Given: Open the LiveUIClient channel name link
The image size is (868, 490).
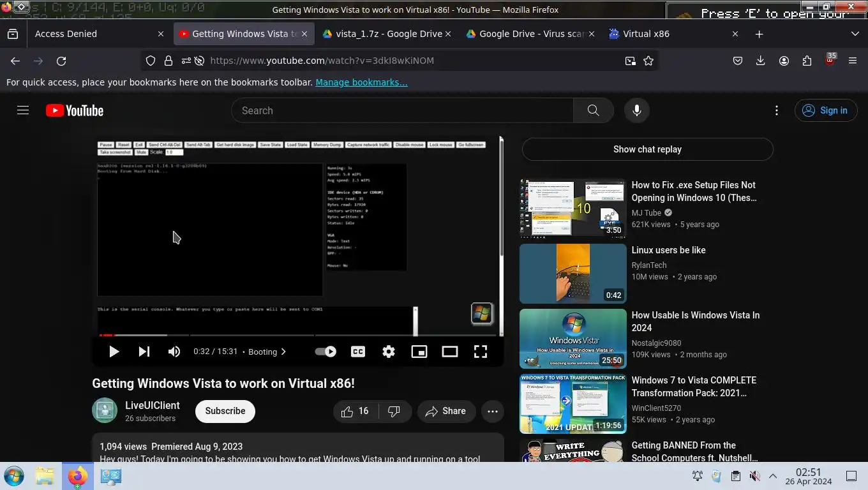Looking at the screenshot, I should (153, 405).
